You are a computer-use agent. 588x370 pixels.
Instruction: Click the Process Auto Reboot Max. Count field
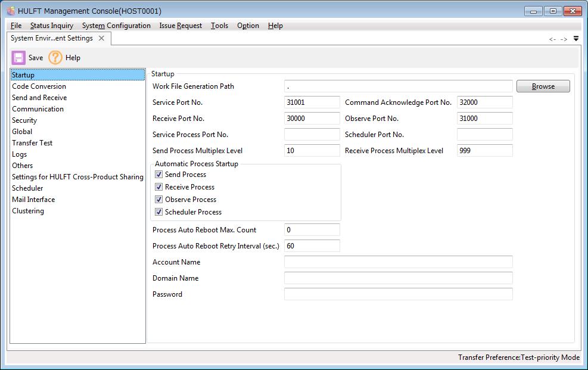312,230
